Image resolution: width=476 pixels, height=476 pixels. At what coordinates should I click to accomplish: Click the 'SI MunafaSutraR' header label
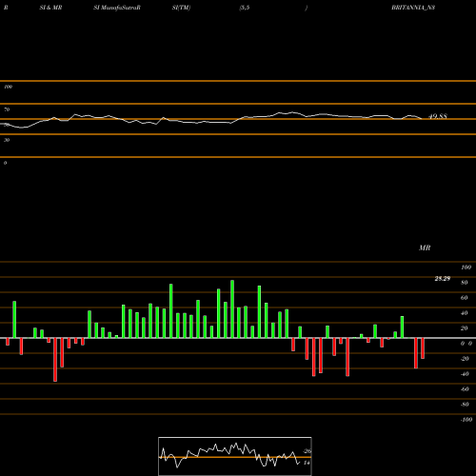117,8
